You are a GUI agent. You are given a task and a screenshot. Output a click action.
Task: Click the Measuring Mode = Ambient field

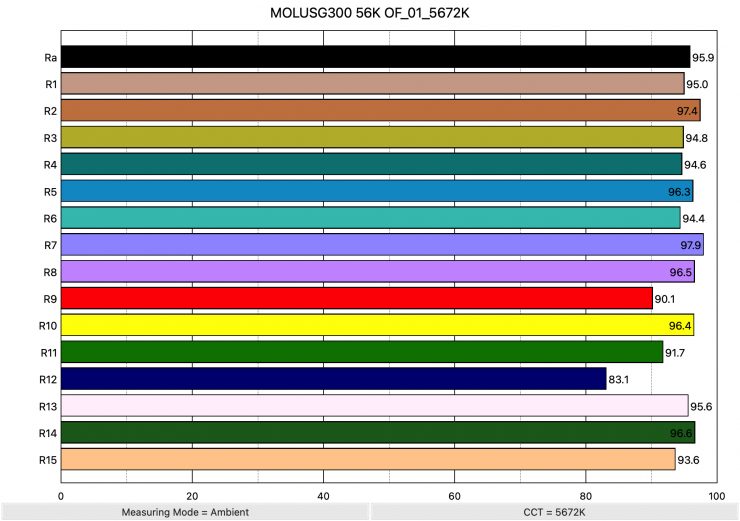(184, 511)
